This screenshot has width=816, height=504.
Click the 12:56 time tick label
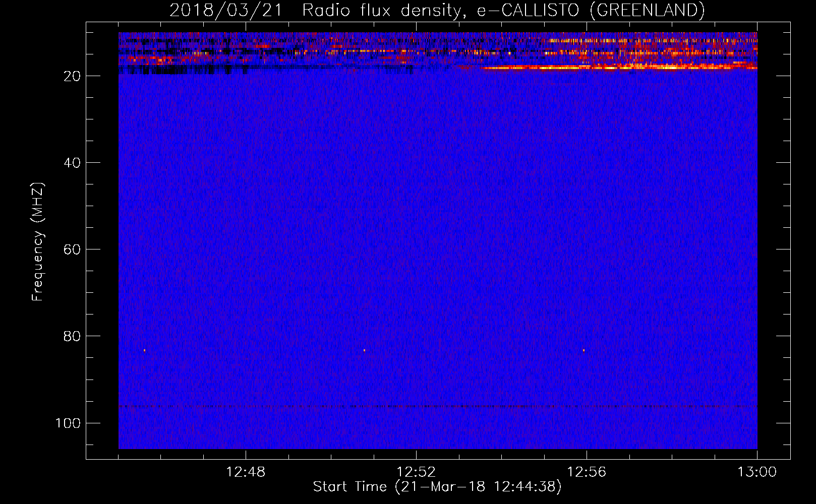pos(587,472)
